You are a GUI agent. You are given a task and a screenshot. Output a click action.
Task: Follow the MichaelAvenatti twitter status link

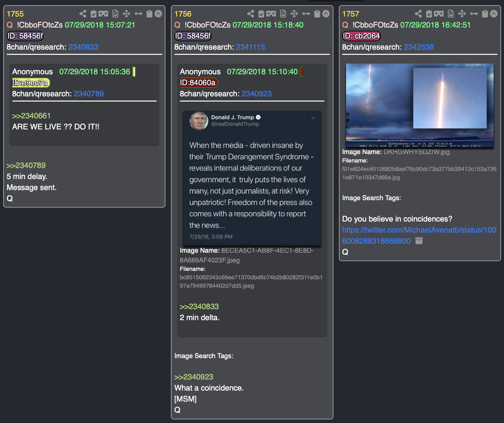tap(419, 235)
